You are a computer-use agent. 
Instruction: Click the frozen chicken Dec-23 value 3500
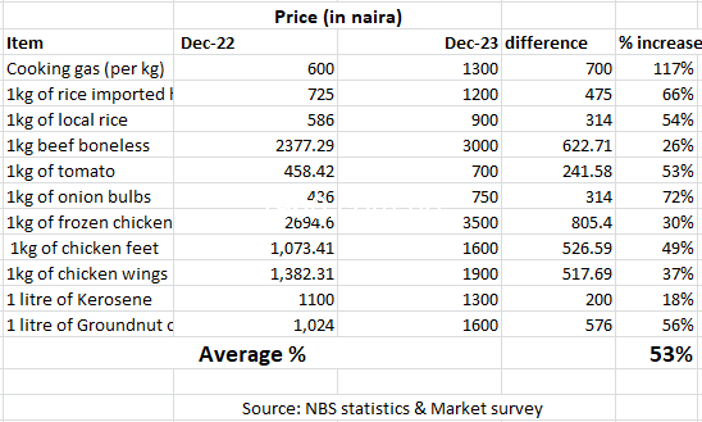[x=482, y=222]
